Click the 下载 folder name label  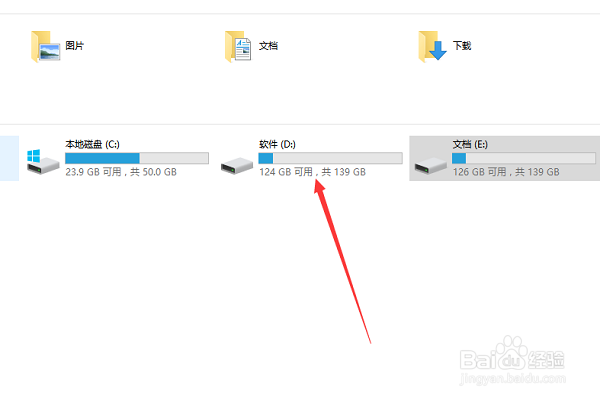click(x=462, y=46)
